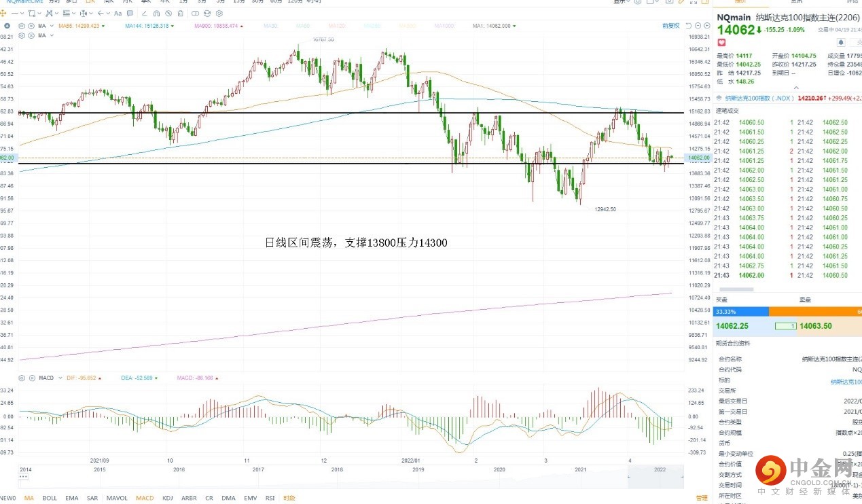Enable the RSI indicator
This screenshot has width=862, height=504.
270,498
